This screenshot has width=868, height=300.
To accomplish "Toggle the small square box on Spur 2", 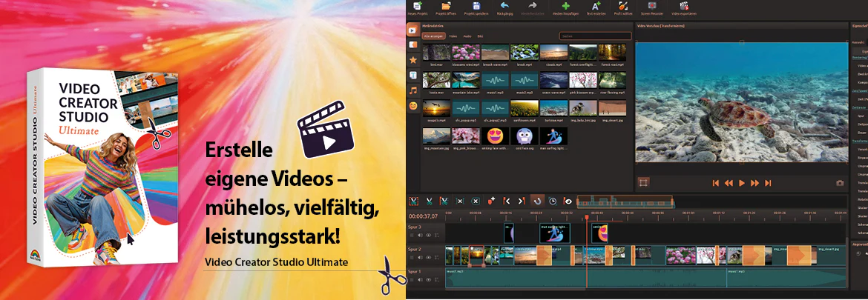I will 412,257.
